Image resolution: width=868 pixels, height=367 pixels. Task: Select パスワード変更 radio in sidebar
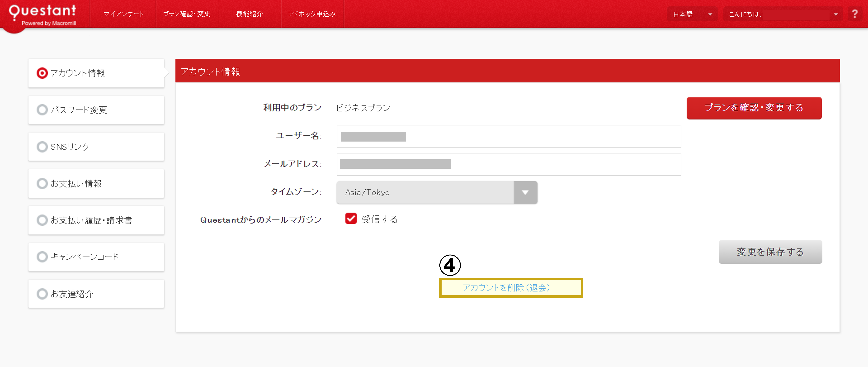click(42, 110)
